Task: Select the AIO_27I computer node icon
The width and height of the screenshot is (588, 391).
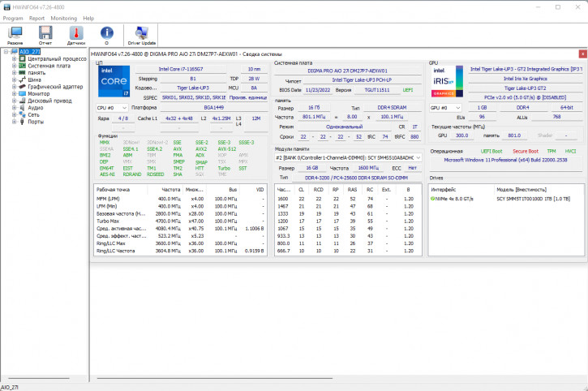Action: [15, 51]
